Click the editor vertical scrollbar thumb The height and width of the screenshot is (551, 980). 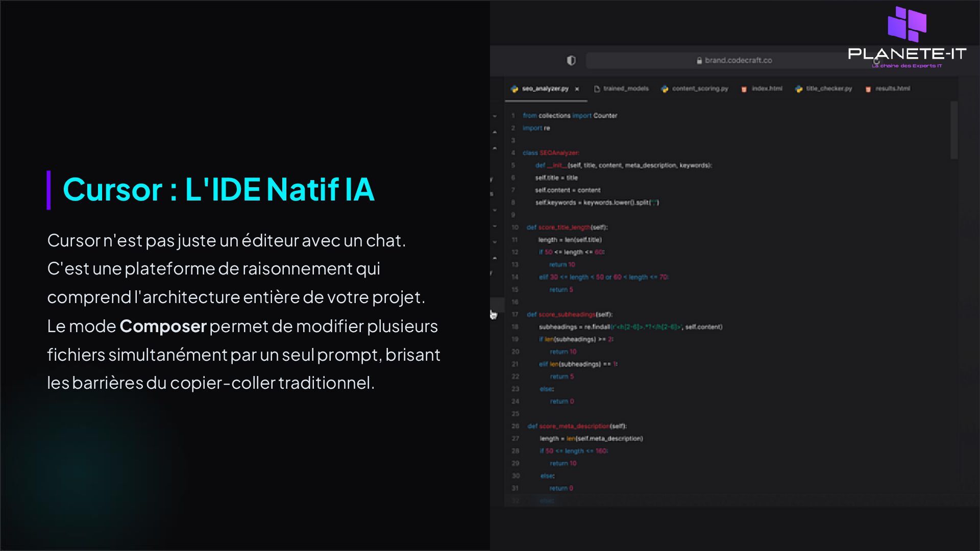954,131
